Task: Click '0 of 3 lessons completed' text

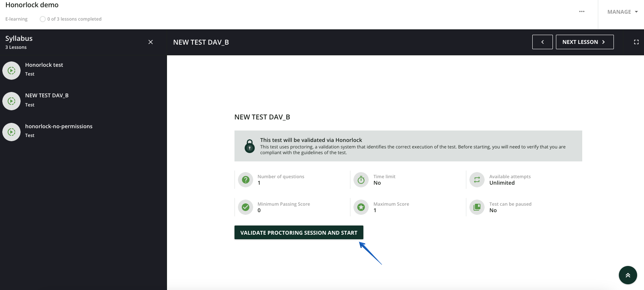Action: 74,19
